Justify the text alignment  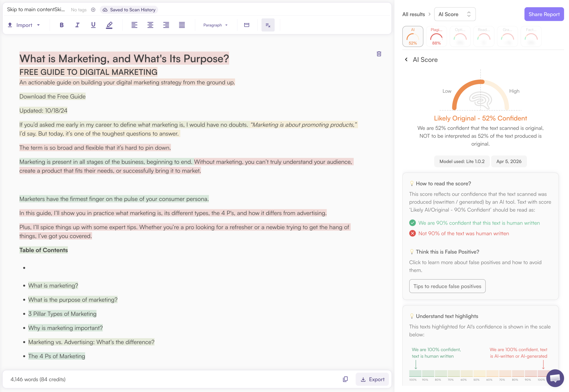tap(182, 25)
